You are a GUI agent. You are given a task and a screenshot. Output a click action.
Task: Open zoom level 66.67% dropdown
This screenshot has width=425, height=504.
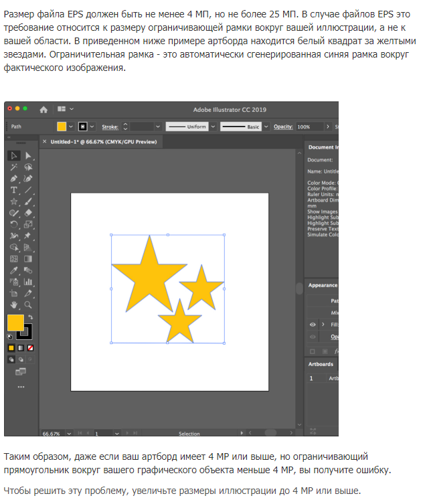pyautogui.click(x=69, y=434)
